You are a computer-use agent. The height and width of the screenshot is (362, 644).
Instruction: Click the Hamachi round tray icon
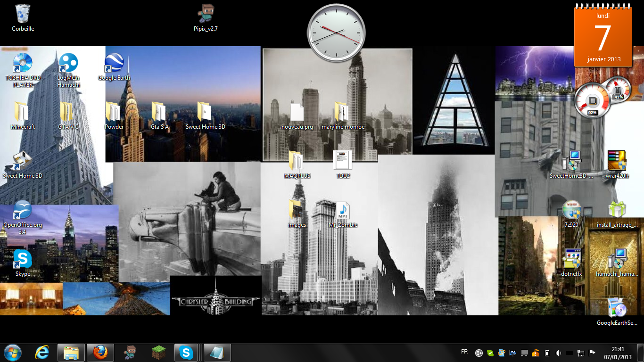pyautogui.click(x=479, y=353)
